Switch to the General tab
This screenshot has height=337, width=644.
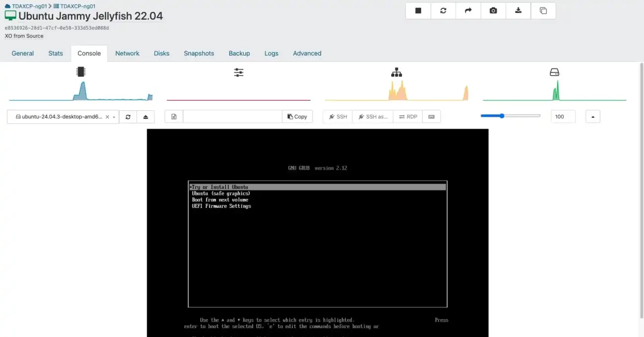pyautogui.click(x=23, y=53)
